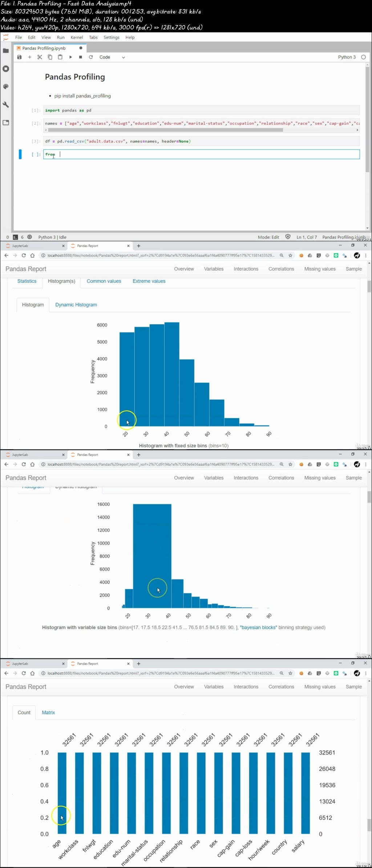Click address bar in the fixed-size bins histogram window
The height and width of the screenshot is (868, 372).
(x=161, y=255)
